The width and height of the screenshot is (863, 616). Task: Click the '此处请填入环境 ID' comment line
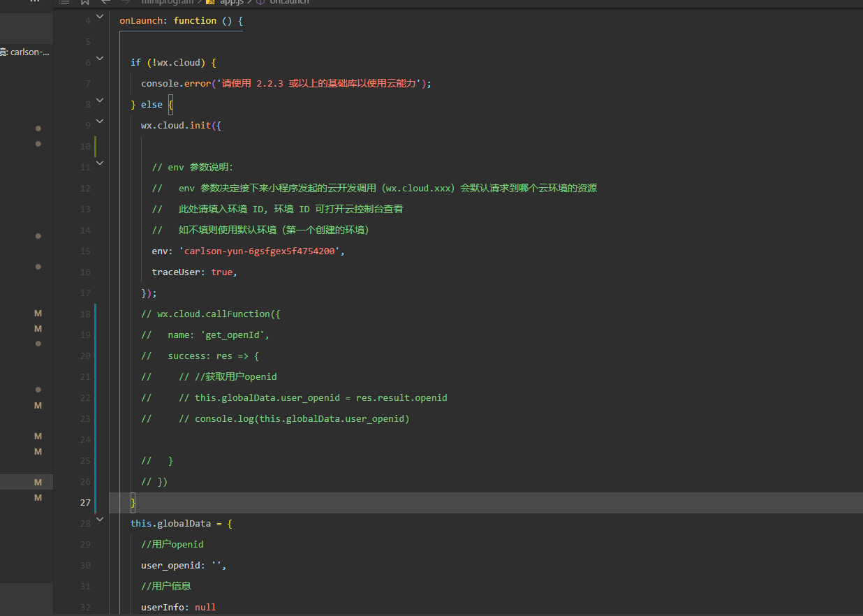[x=277, y=210]
